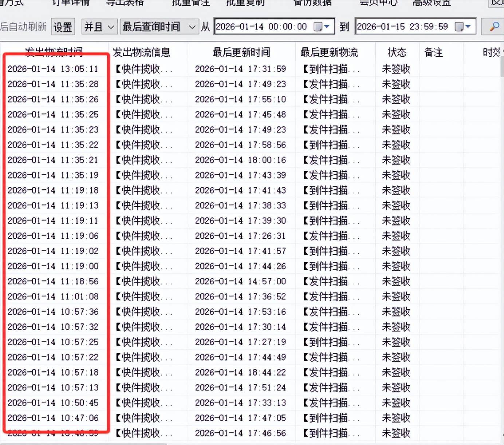Open the 批量复制 menu item
The height and width of the screenshot is (445, 504).
pos(245,3)
